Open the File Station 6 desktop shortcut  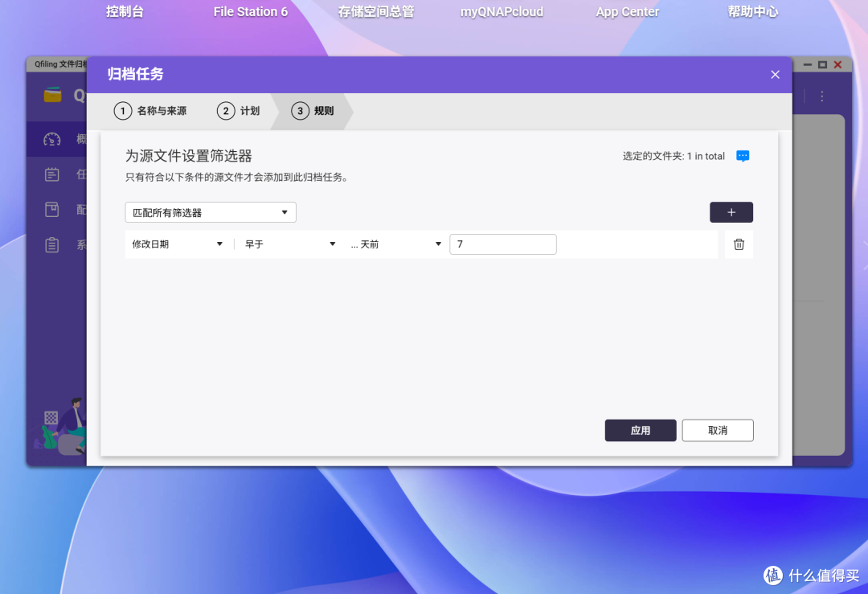pos(251,11)
